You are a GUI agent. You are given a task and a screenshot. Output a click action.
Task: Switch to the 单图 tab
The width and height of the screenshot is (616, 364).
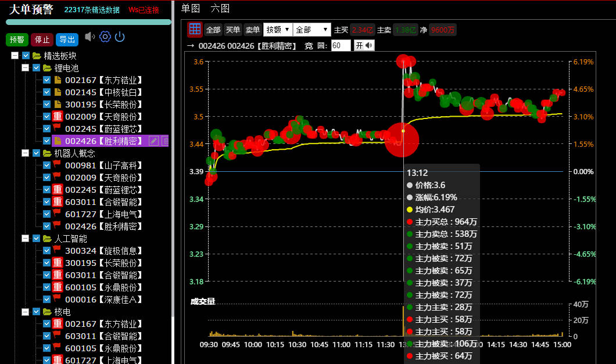(x=190, y=8)
